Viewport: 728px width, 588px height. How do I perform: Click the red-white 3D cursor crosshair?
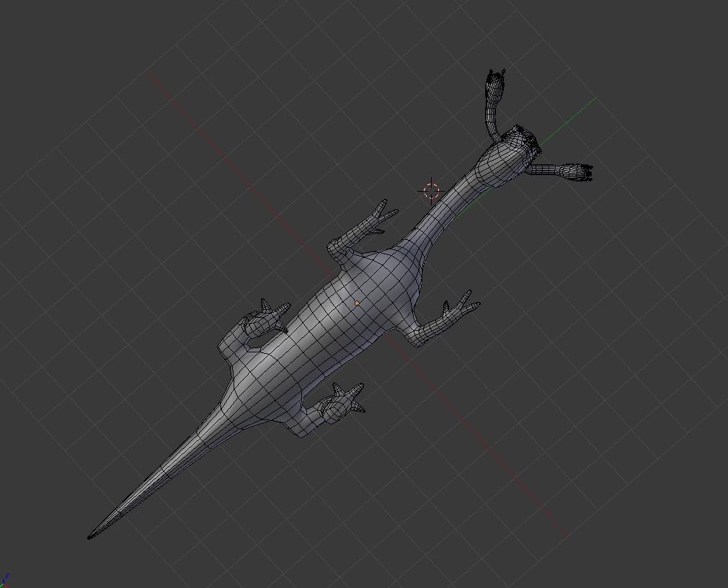coord(431,191)
